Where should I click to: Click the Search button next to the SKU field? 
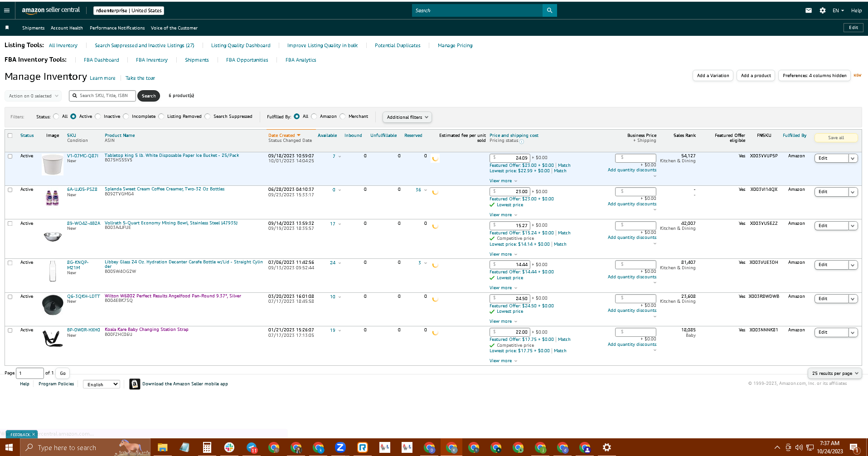coord(149,96)
